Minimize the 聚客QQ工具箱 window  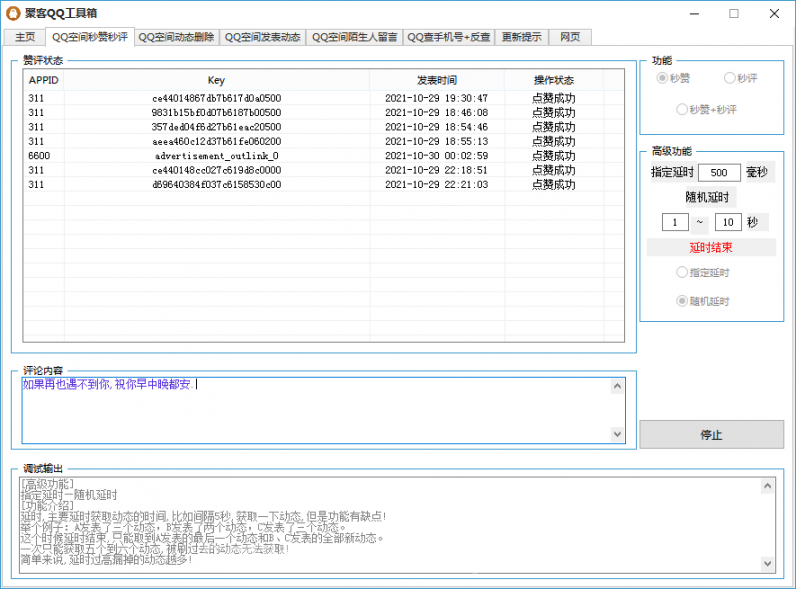coord(694,14)
